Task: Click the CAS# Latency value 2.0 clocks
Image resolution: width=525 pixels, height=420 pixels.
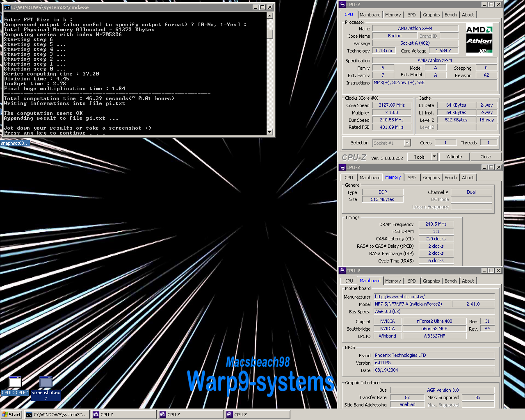Action: click(x=436, y=239)
